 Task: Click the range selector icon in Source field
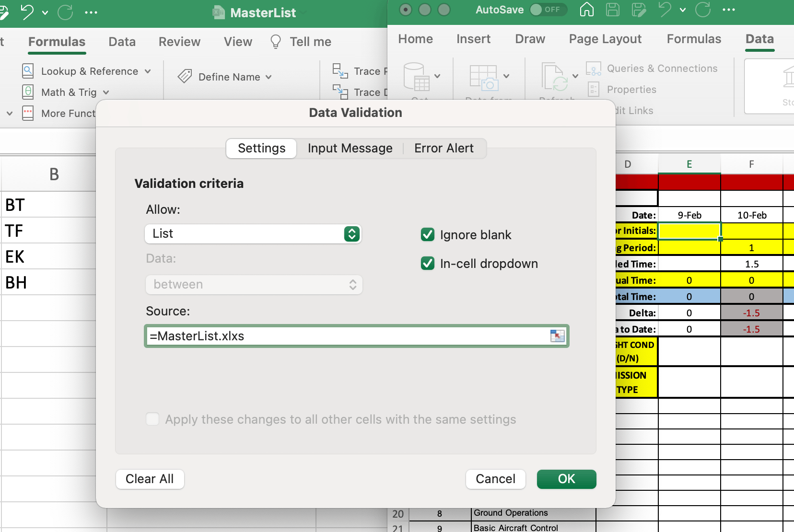pyautogui.click(x=557, y=336)
